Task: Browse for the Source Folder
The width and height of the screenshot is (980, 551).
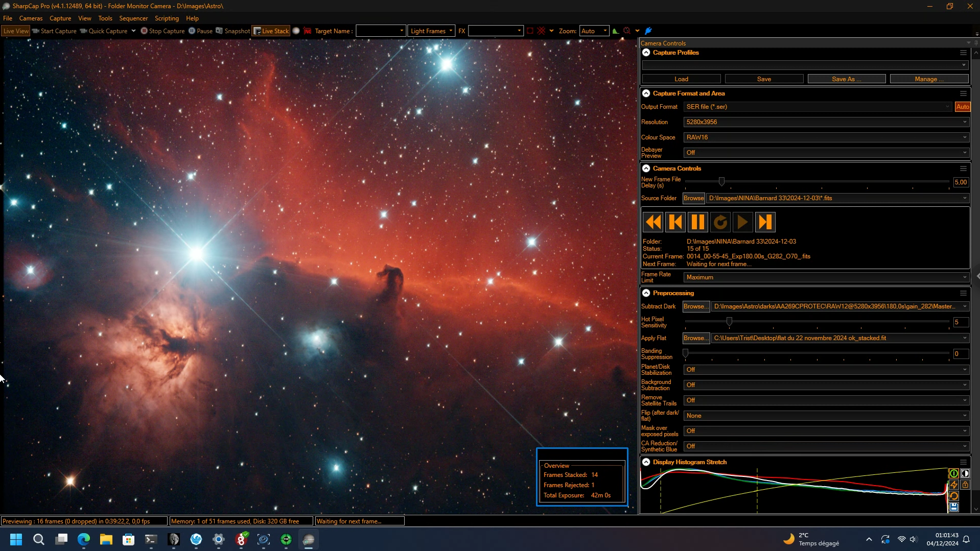Action: coord(693,198)
